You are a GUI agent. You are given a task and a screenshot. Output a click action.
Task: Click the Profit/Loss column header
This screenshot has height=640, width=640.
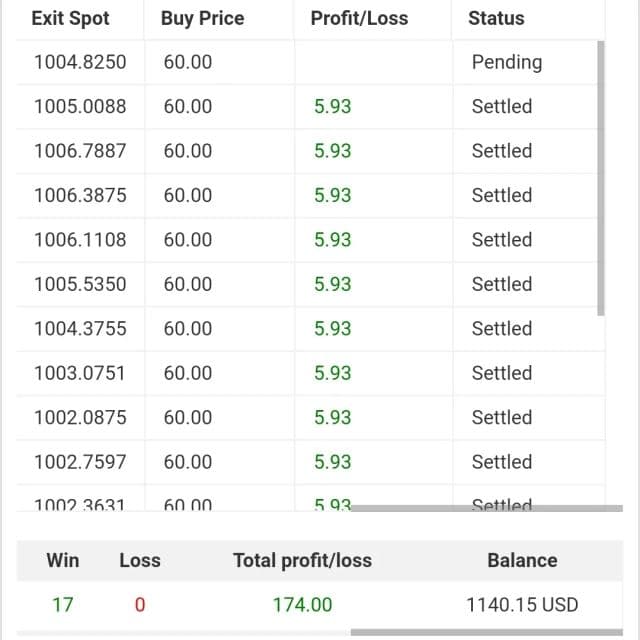pyautogui.click(x=359, y=18)
